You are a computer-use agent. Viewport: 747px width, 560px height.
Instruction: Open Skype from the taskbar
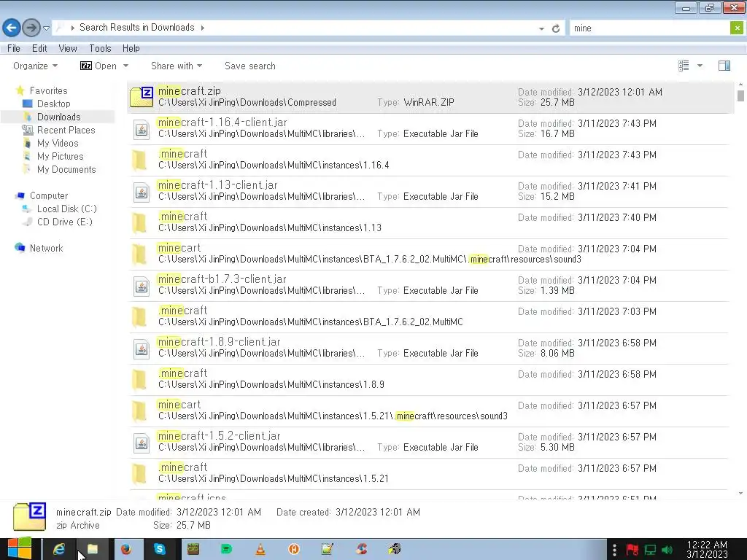click(x=160, y=549)
